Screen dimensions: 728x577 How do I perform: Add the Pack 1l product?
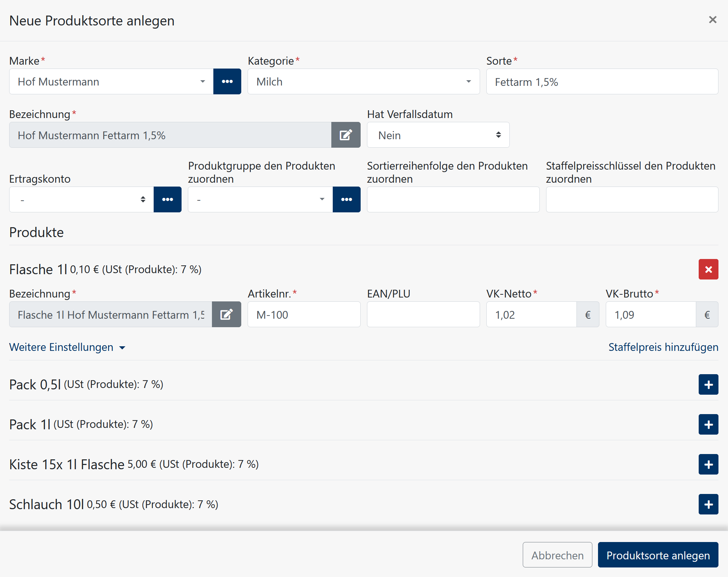708,424
